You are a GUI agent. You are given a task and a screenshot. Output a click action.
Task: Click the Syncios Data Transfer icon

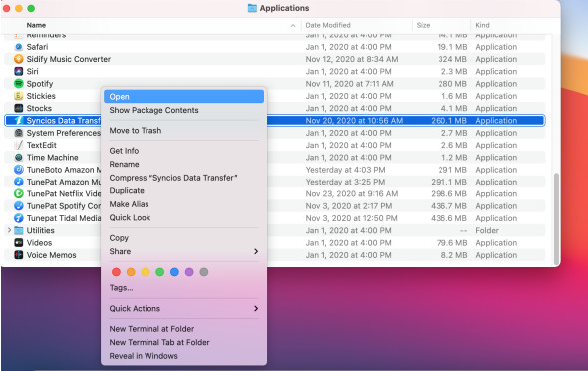point(18,121)
